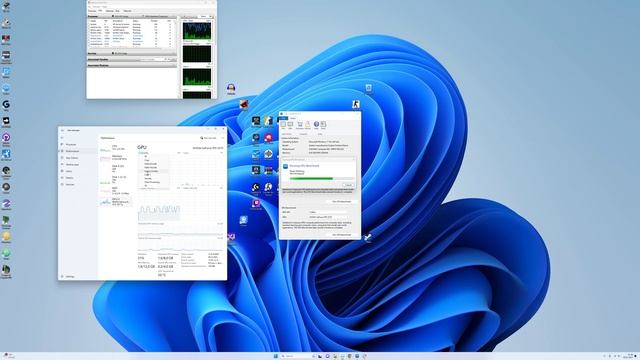Open the three-dots more options in Task Manager
640x360 pixels.
tap(222, 138)
